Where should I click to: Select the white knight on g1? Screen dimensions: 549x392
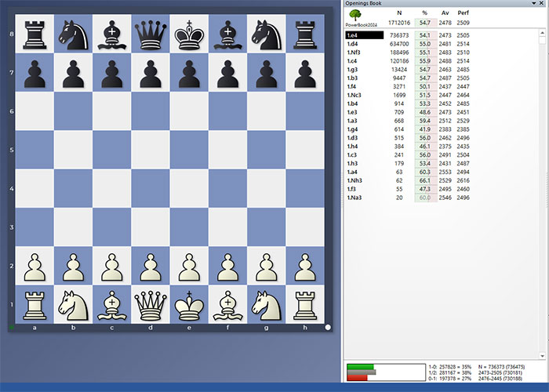click(267, 306)
